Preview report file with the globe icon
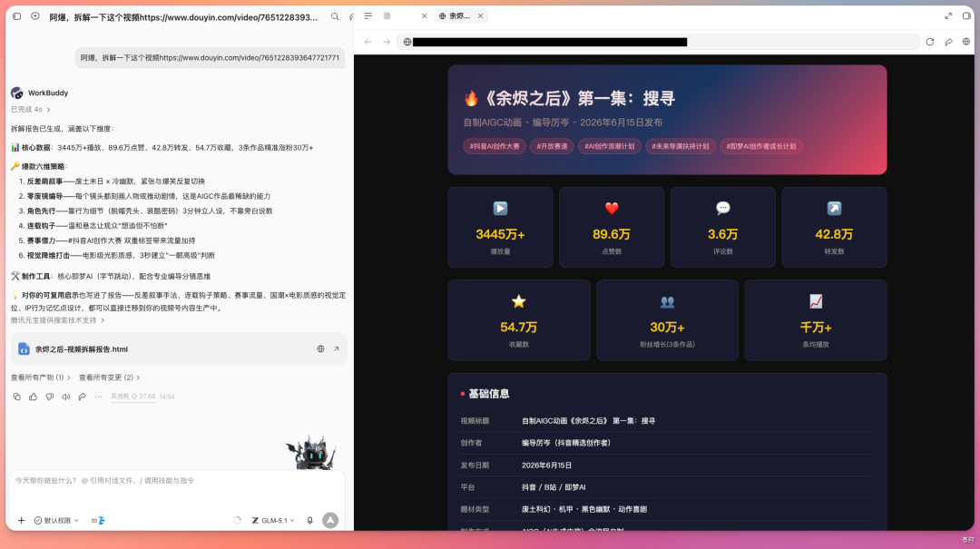The height and width of the screenshot is (549, 980). click(x=320, y=348)
